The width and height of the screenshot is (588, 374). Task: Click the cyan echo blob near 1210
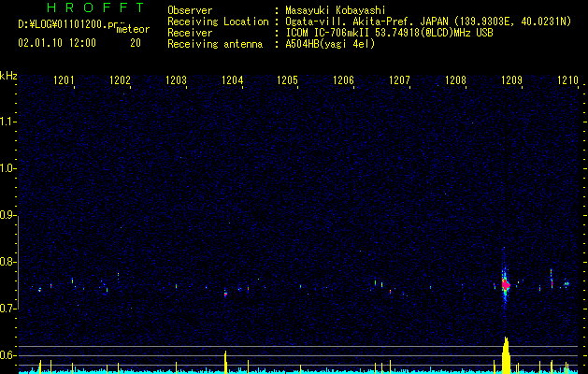pos(566,283)
